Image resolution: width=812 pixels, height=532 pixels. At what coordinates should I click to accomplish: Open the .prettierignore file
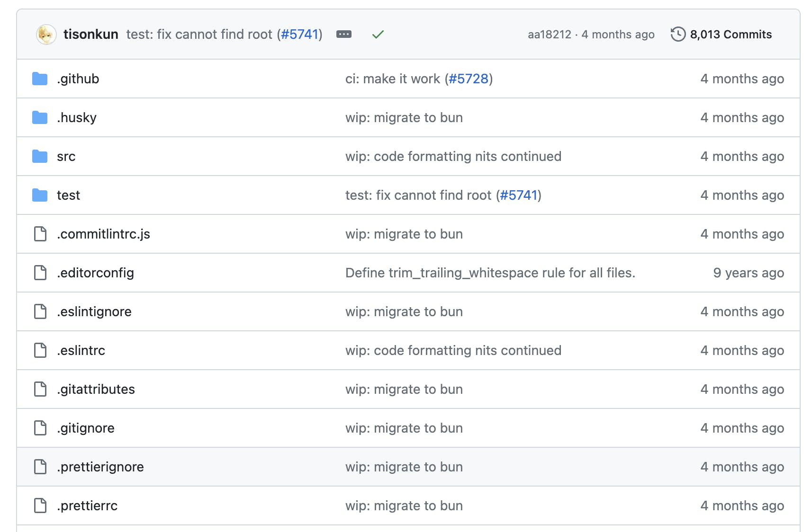(x=100, y=467)
